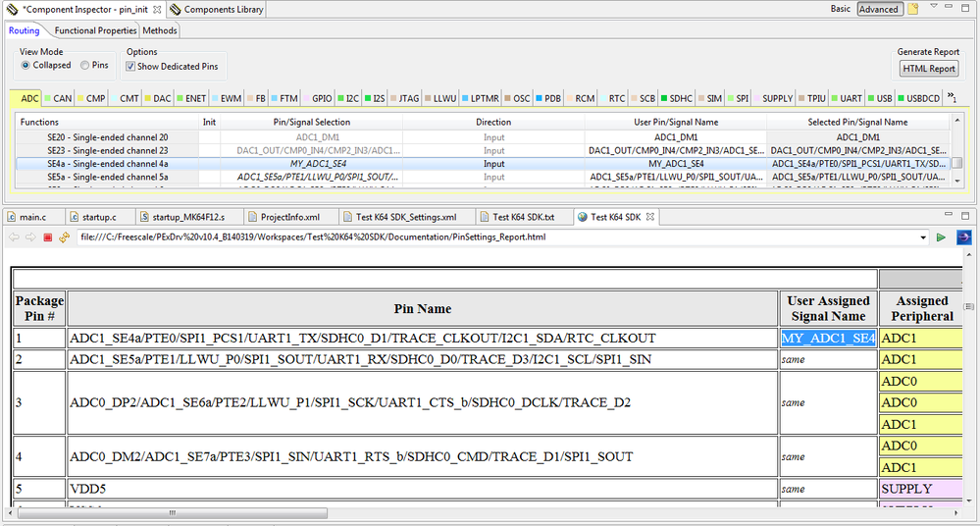Select the LLWU peripheral tab
The width and height of the screenshot is (980, 526).
[x=440, y=98]
